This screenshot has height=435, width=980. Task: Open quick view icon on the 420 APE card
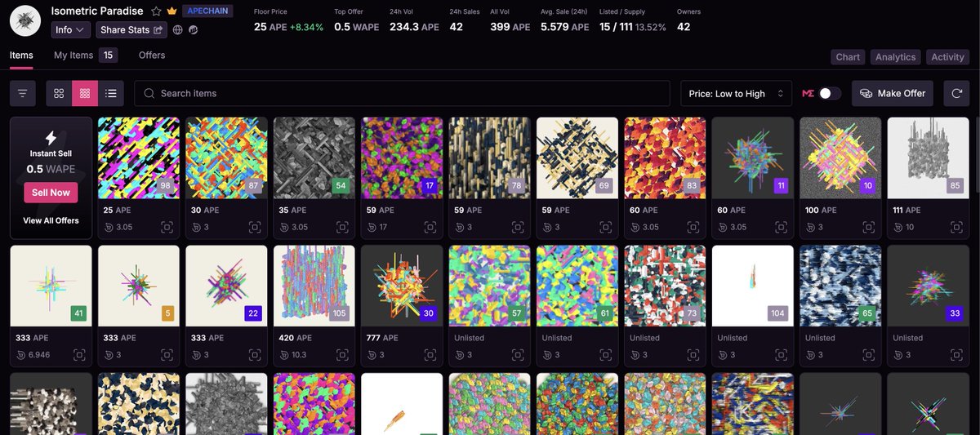341,355
